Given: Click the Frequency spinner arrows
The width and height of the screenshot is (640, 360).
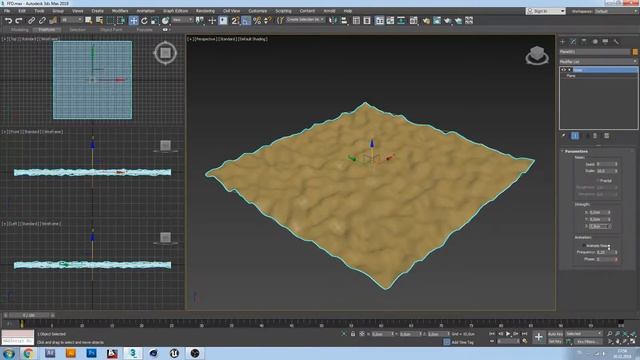Looking at the screenshot, I should [616, 252].
